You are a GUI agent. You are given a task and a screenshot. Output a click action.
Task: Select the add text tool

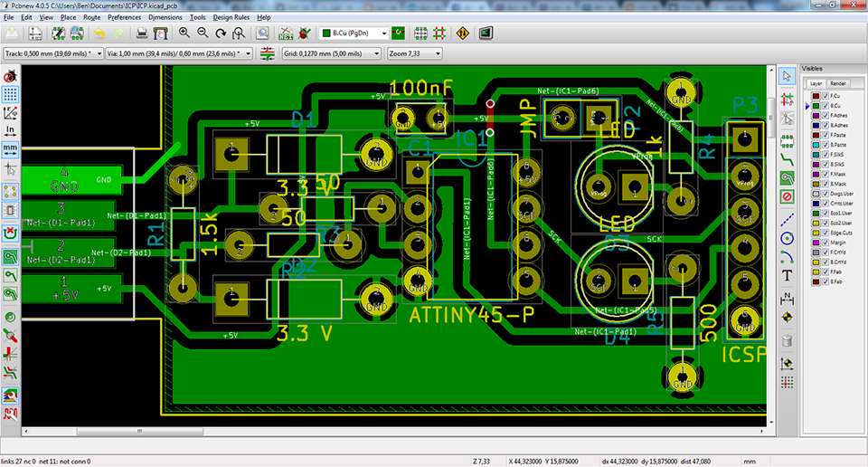point(787,275)
